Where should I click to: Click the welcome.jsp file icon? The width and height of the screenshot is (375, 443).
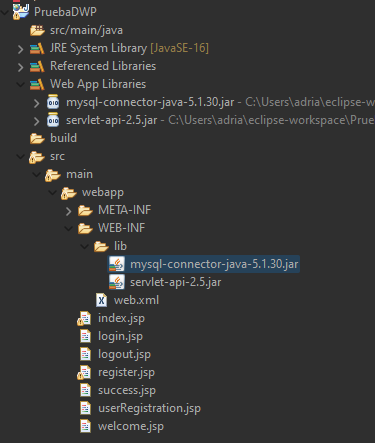[85, 426]
